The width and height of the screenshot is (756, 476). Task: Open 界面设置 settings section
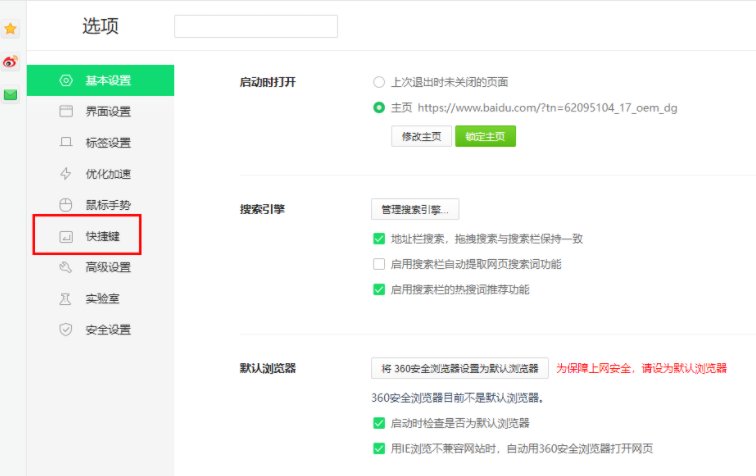[x=100, y=111]
